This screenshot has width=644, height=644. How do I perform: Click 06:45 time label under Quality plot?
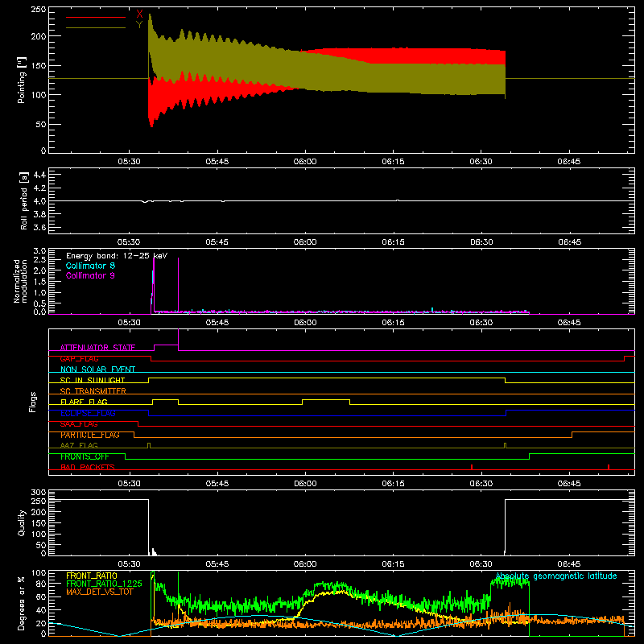pyautogui.click(x=569, y=564)
